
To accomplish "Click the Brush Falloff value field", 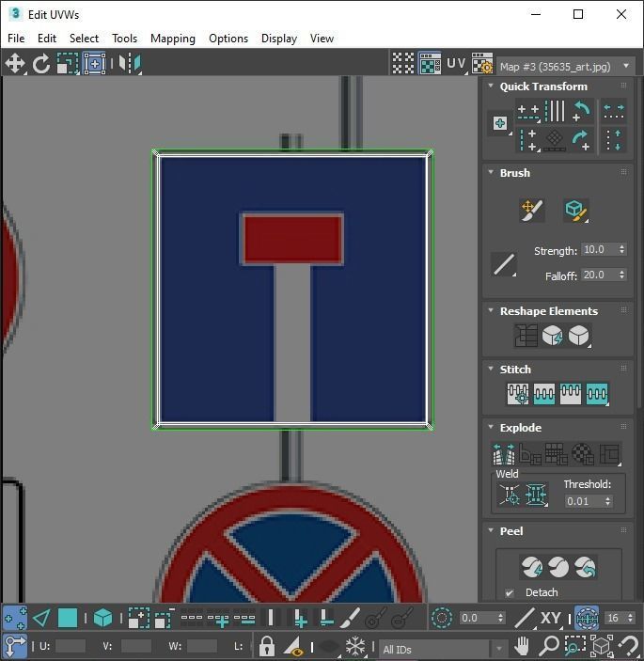I will (x=599, y=275).
